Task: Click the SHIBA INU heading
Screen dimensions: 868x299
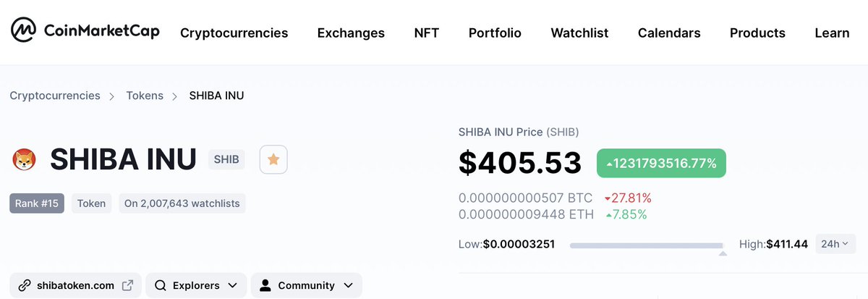Action: click(x=123, y=160)
